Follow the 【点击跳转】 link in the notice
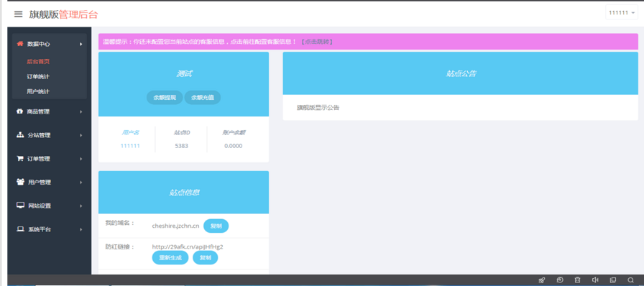The height and width of the screenshot is (286, 644). [x=316, y=42]
